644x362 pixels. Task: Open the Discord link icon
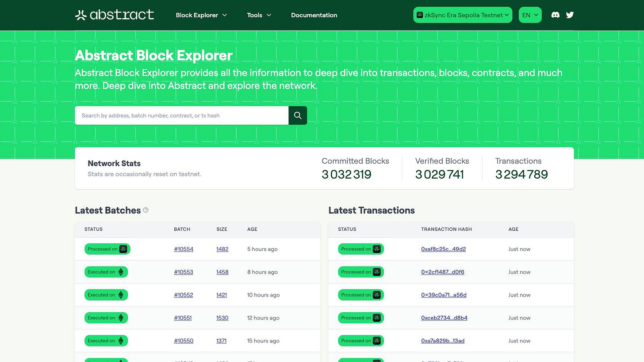tap(555, 15)
